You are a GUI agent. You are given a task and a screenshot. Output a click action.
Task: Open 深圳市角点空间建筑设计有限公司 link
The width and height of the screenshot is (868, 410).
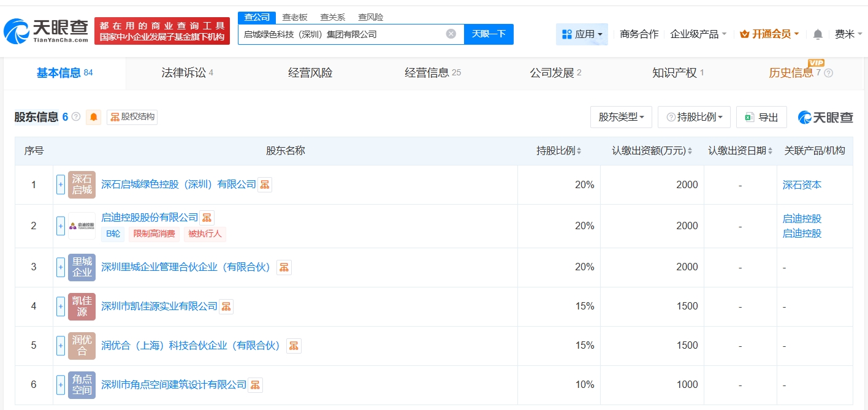(174, 385)
